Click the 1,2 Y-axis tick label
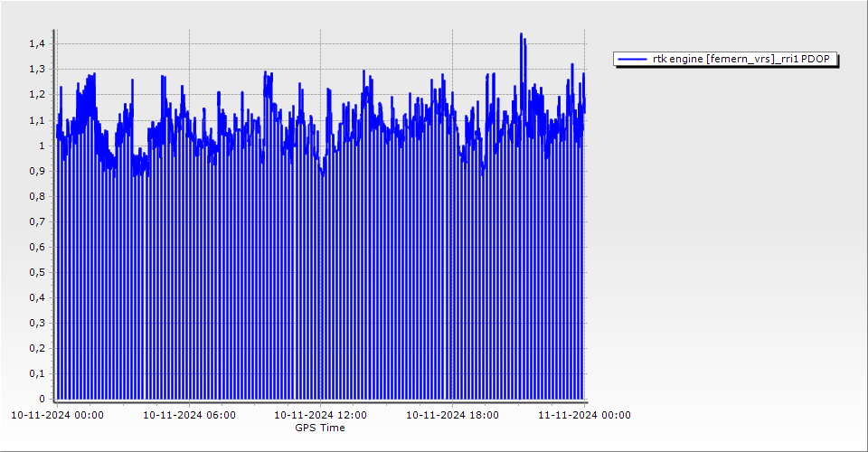The width and height of the screenshot is (868, 452). [37, 94]
